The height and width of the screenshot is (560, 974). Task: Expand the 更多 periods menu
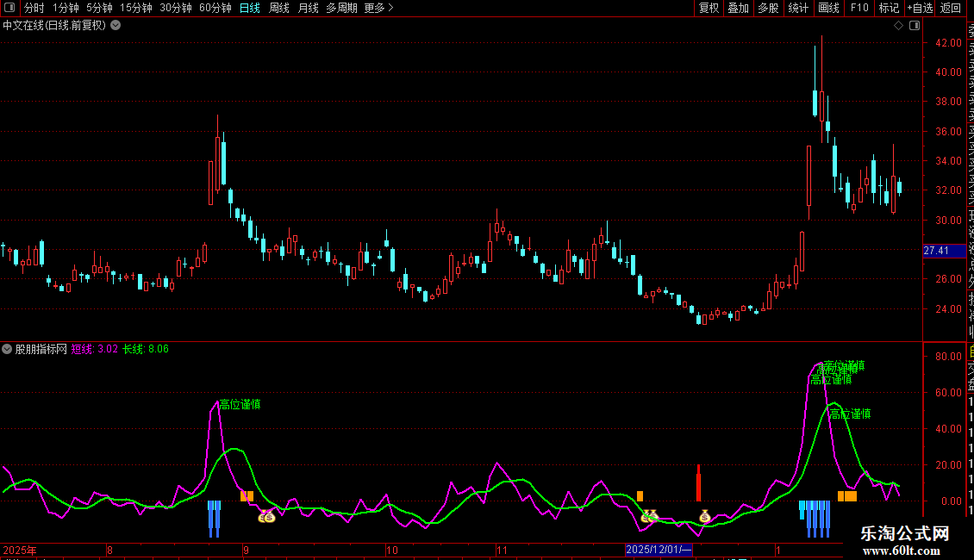pos(378,8)
